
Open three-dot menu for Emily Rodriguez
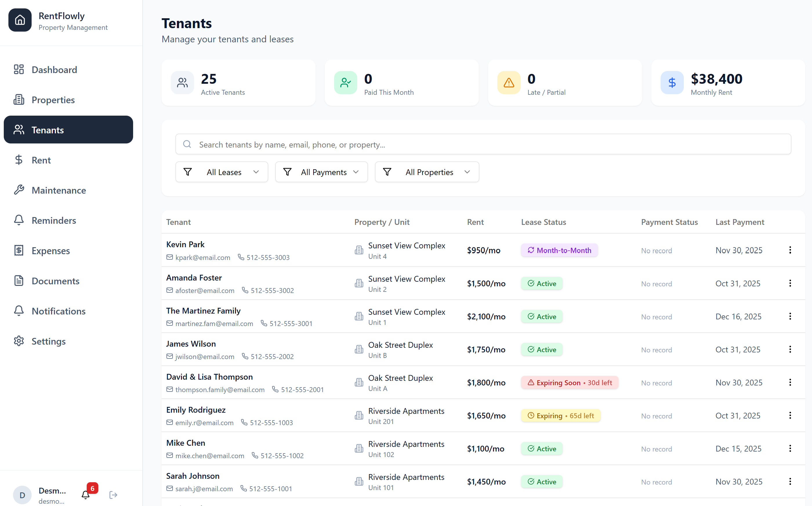[x=790, y=415]
